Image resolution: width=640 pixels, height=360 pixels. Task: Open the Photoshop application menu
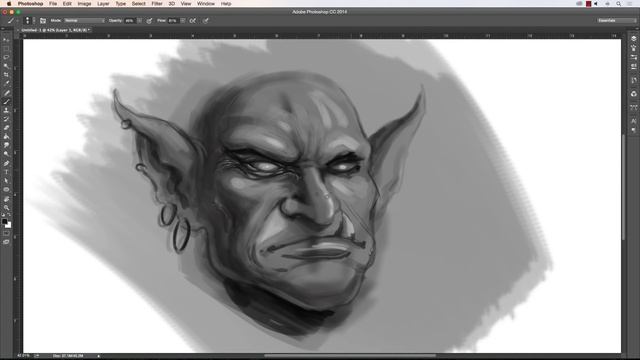pyautogui.click(x=31, y=4)
